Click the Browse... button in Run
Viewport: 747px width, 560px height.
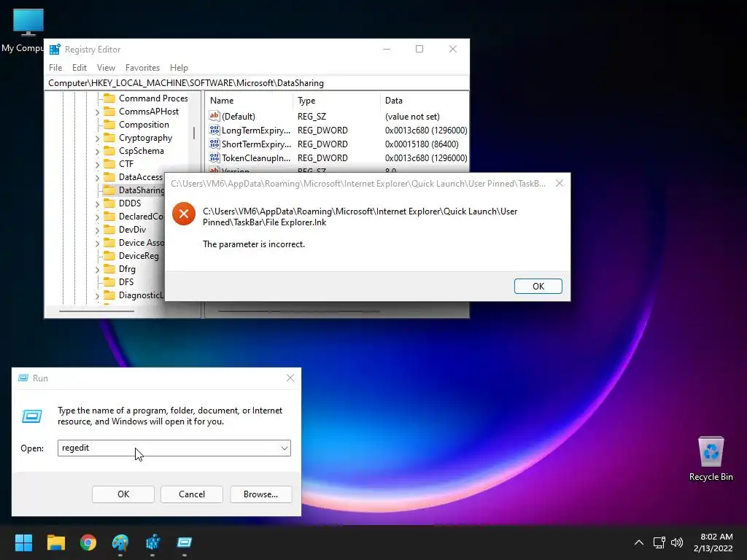(260, 494)
